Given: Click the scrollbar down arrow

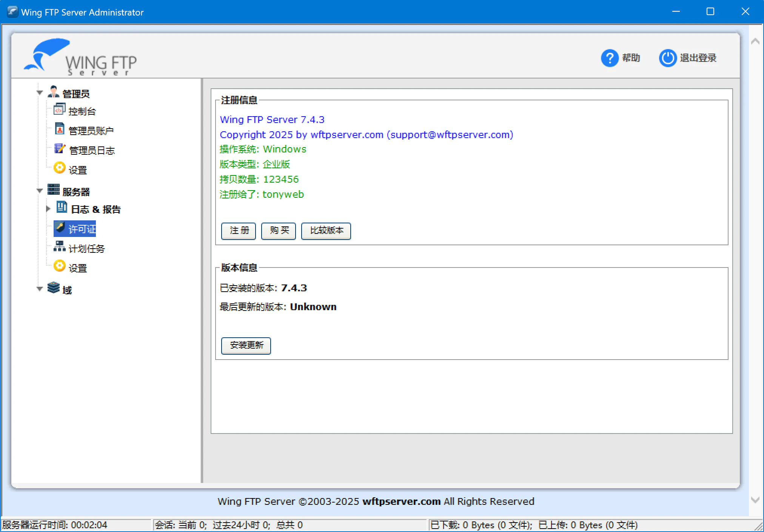Looking at the screenshot, I should 755,500.
